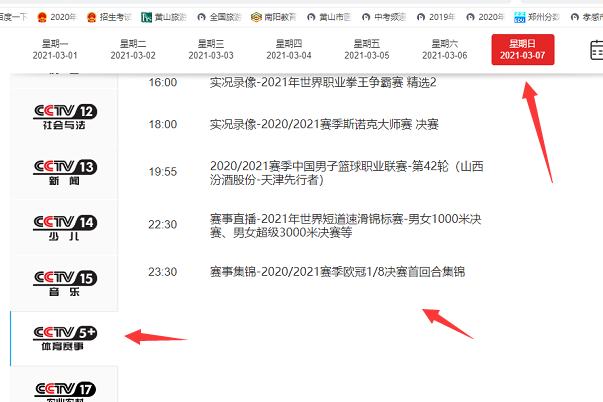The width and height of the screenshot is (603, 402).
Task: Click the 18:00 time entry
Action: pos(163,124)
